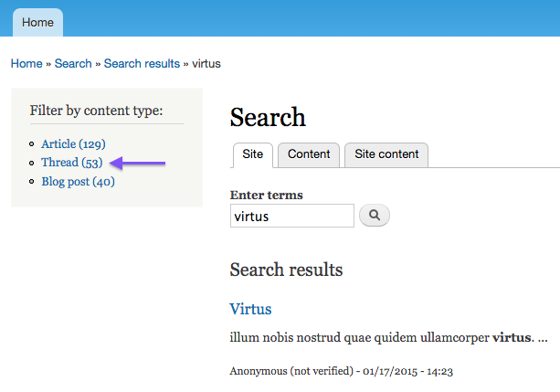This screenshot has width=560, height=392.
Task: Go to Home in the breadcrumb
Action: [26, 64]
